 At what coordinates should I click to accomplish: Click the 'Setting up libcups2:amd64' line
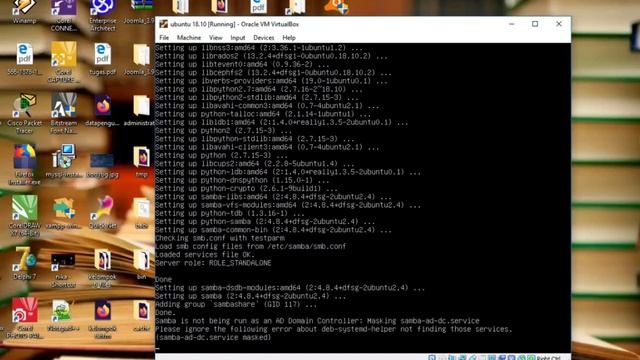tap(255, 164)
